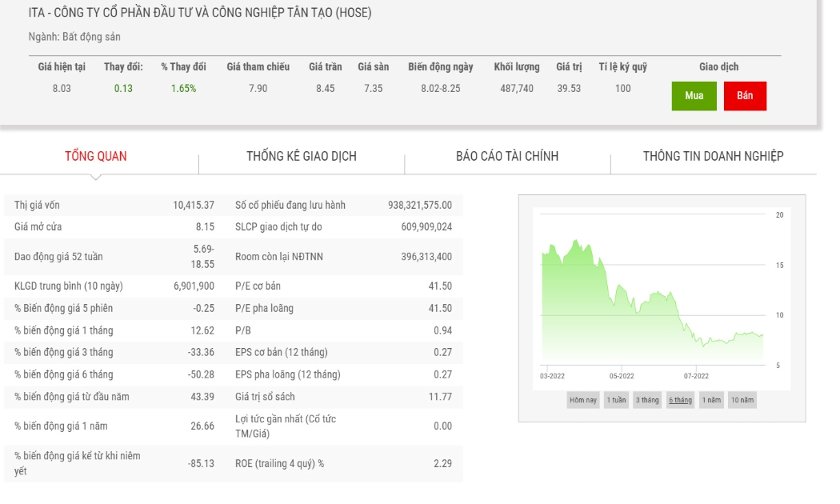Click reference price value 7.90
The height and width of the screenshot is (504, 840).
pos(258,88)
